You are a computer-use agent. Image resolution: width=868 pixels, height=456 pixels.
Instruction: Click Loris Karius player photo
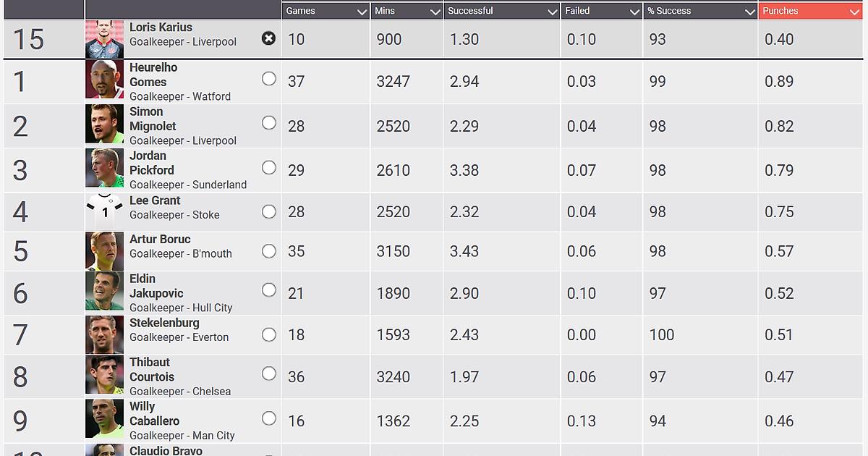click(104, 39)
